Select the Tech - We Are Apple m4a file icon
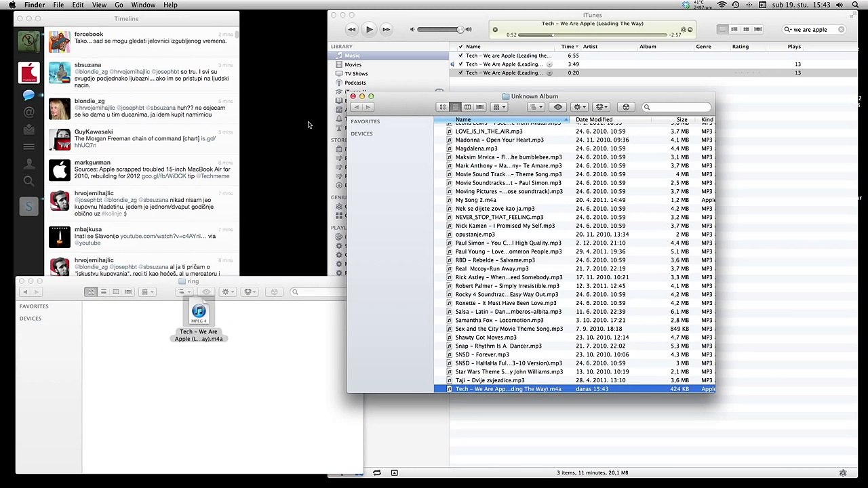 199,312
